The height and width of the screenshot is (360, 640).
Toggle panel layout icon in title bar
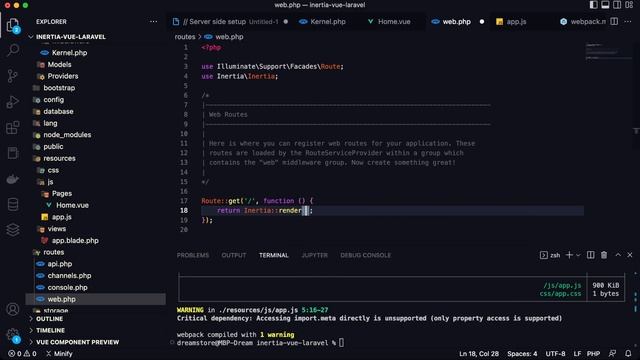[605, 5]
